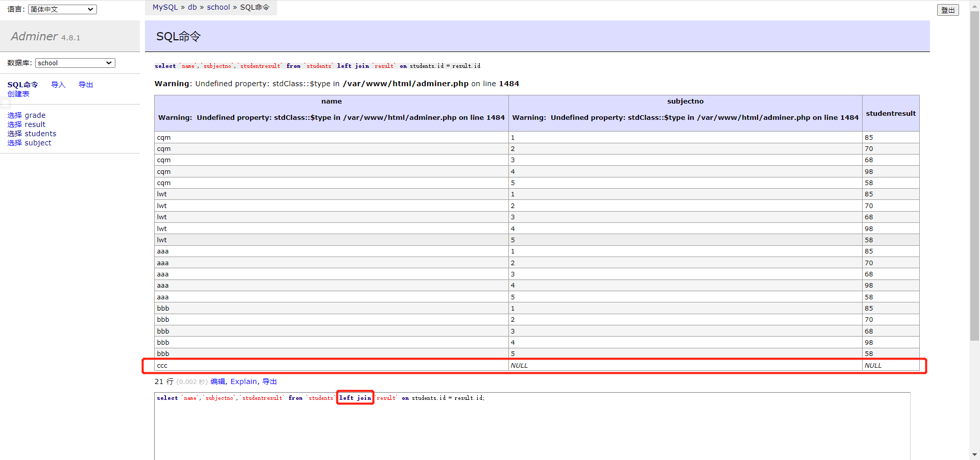Screen dimensions: 980x460
Task: Click the MySQL breadcrumb link
Action: click(x=165, y=7)
